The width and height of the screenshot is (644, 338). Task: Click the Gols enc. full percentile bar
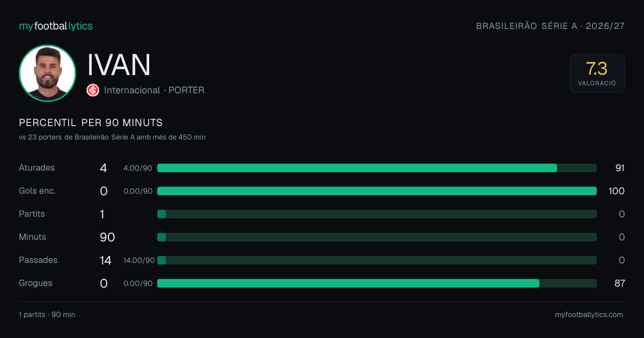[x=377, y=191]
